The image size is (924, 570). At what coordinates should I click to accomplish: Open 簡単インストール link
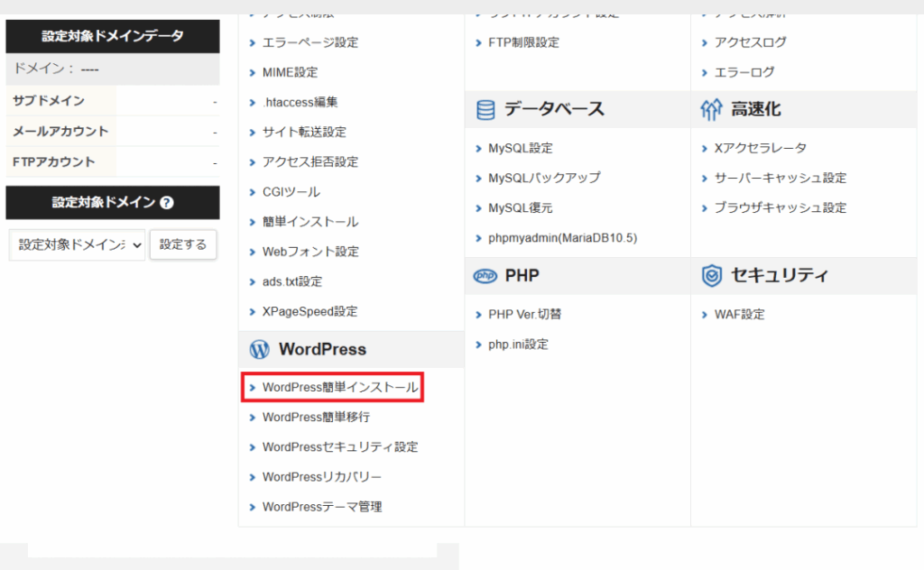pos(310,222)
